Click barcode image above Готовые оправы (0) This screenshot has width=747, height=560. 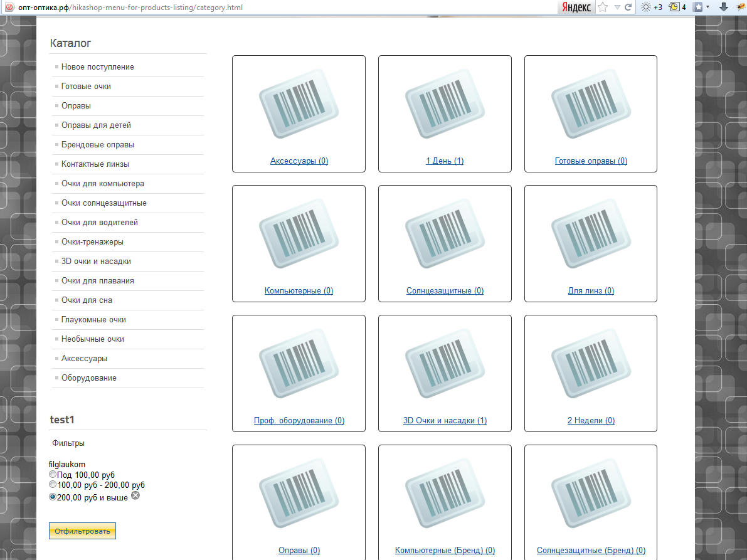pos(591,104)
